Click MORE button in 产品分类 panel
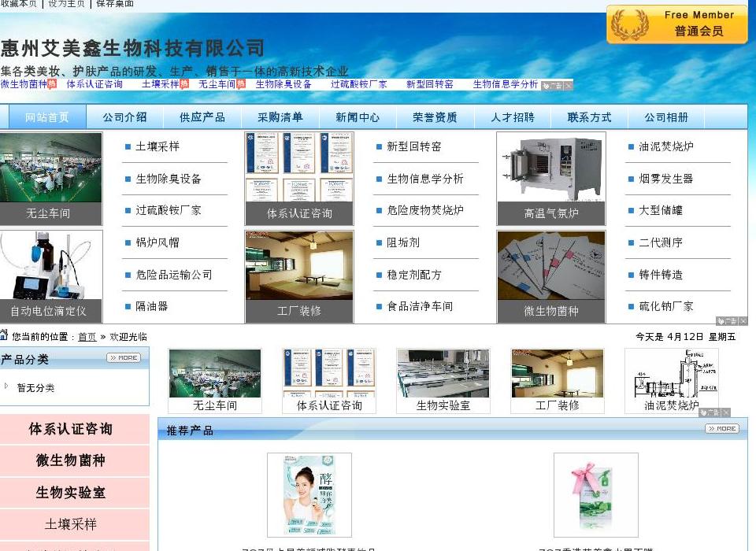 point(124,357)
